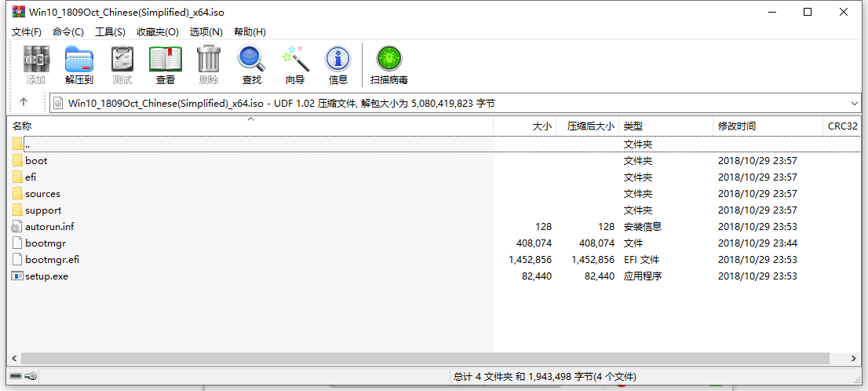This screenshot has width=868, height=391.
Task: Sort files by 大小 column header
Action: [542, 126]
